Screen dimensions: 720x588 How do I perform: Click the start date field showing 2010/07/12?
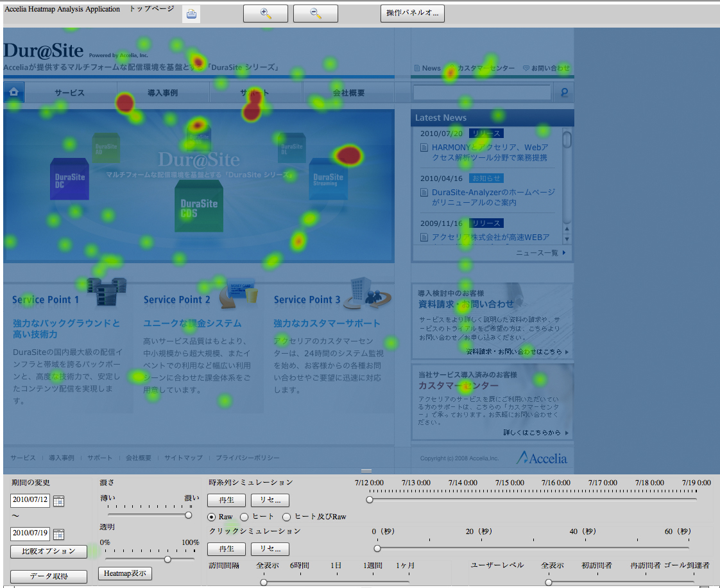(30, 500)
